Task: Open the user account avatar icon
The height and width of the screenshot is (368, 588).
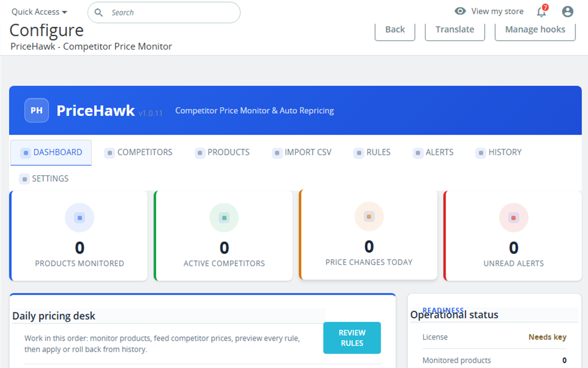Action: tap(568, 11)
